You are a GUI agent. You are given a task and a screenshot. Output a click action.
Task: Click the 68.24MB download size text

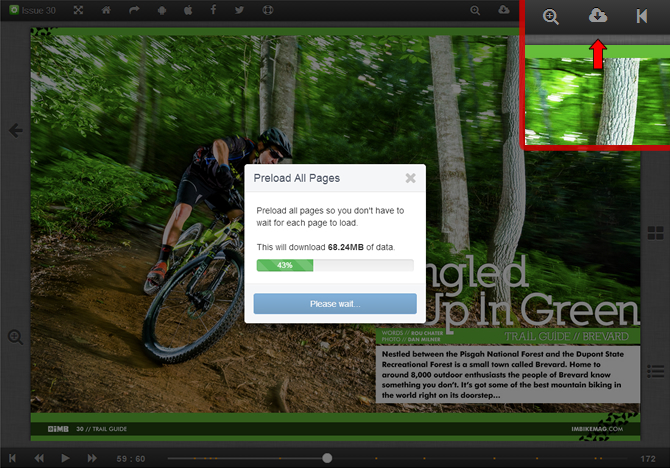346,247
